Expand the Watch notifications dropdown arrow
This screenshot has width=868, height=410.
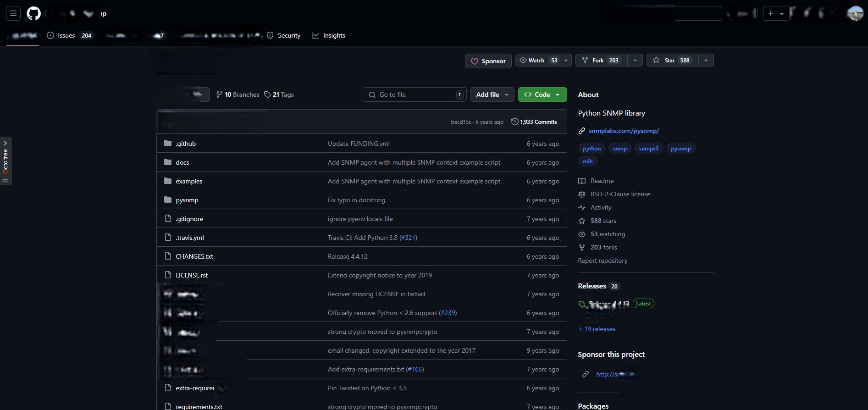(x=566, y=61)
